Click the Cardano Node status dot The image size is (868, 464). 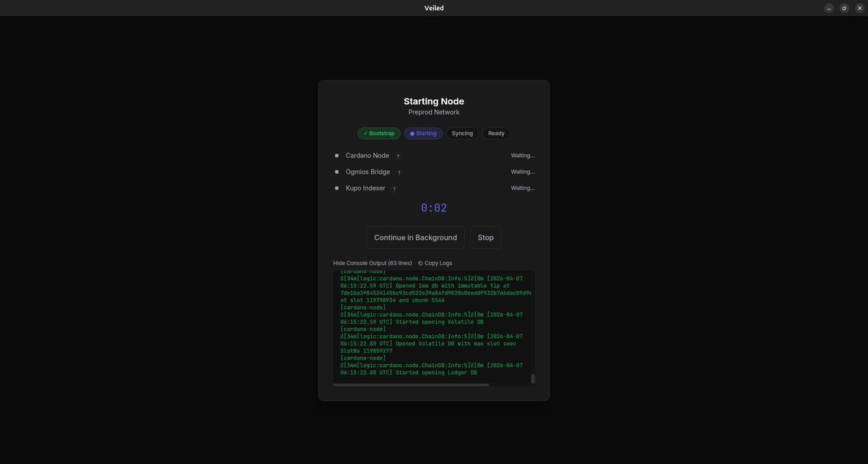(x=336, y=156)
